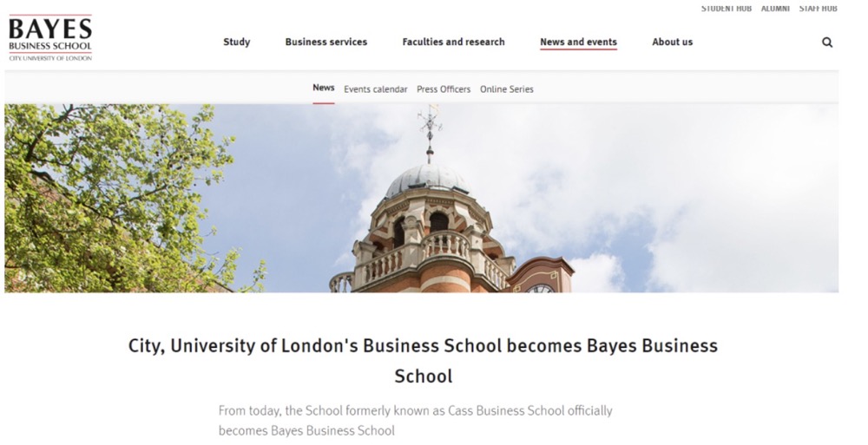Click the article headline about Bayes Business School
This screenshot has width=868, height=445.
[423, 360]
